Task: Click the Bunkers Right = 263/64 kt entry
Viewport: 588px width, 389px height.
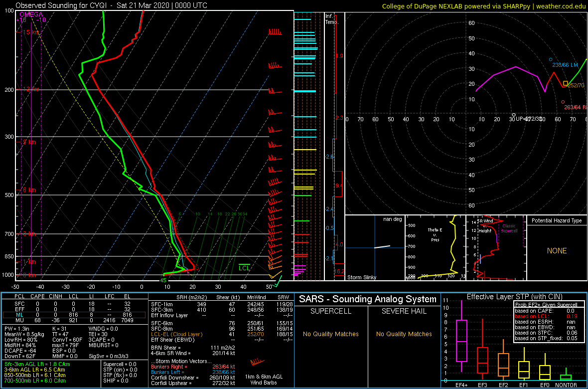Action: 193,367
